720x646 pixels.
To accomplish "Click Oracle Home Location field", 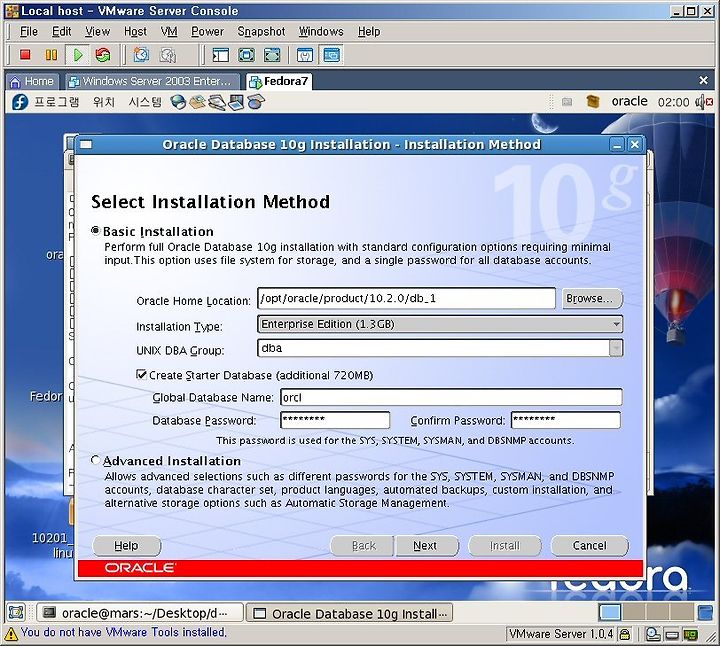I will click(x=406, y=298).
